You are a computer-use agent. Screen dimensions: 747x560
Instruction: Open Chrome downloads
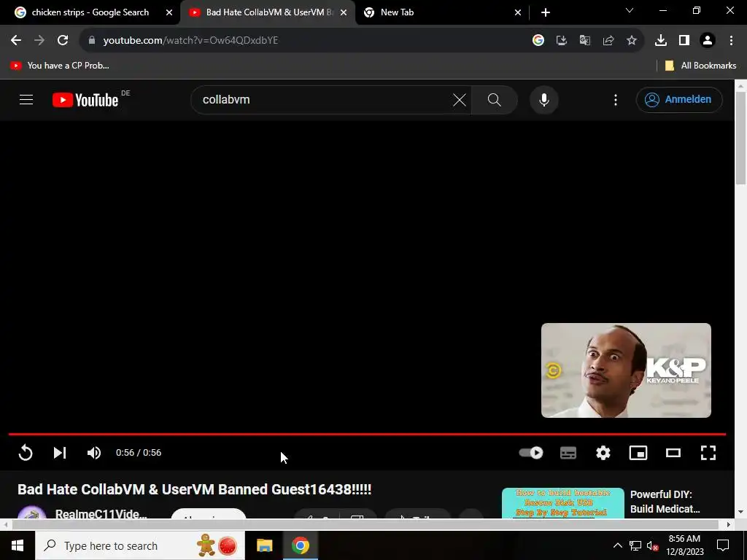[661, 41]
